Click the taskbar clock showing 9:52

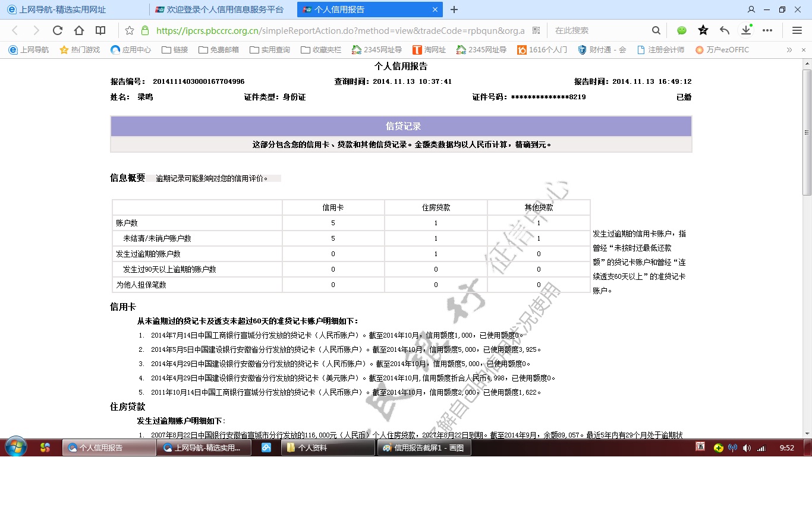click(786, 448)
